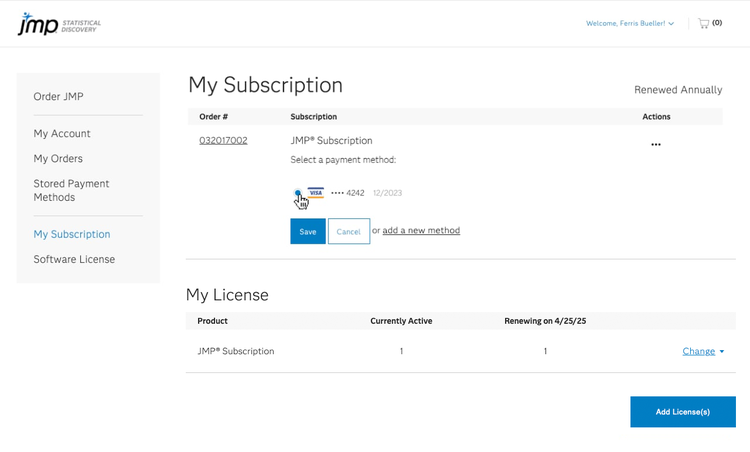
Task: Click the three-dots Actions menu icon
Action: tap(656, 145)
